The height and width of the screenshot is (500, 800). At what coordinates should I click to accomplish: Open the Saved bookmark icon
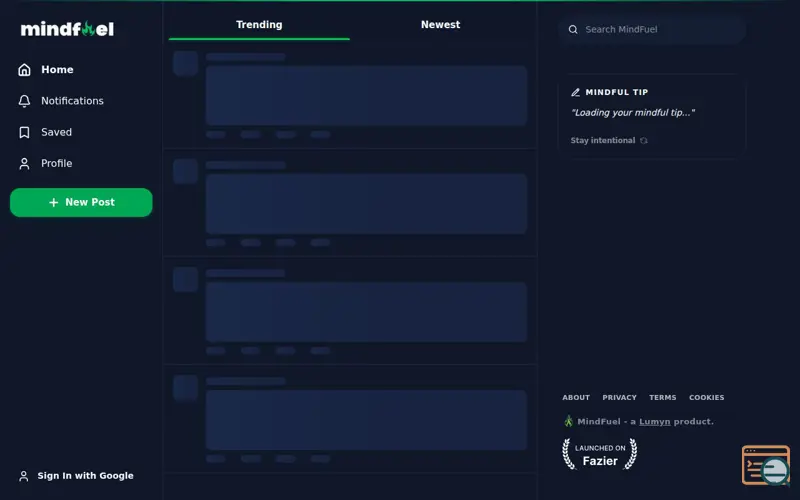tap(24, 133)
